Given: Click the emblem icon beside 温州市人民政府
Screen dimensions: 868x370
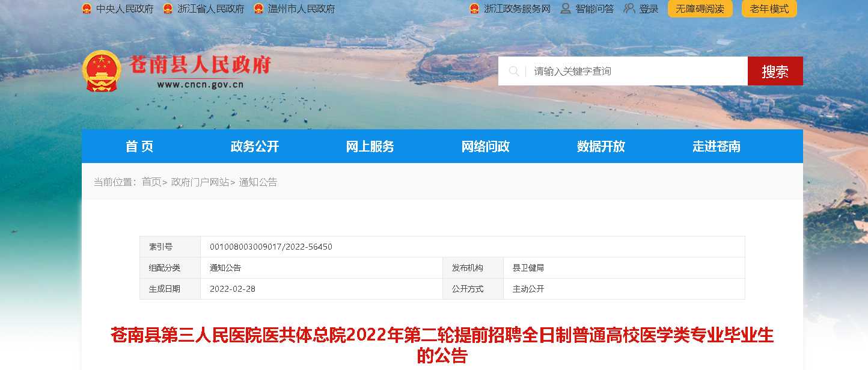Looking at the screenshot, I should 258,9.
